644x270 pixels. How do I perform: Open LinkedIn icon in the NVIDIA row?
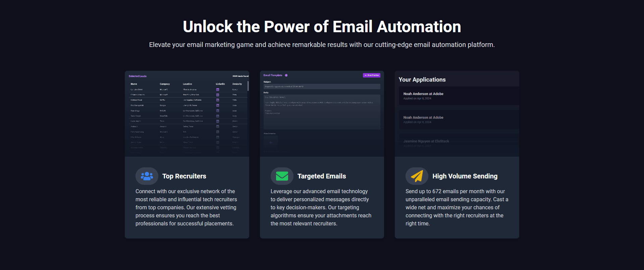pyautogui.click(x=218, y=111)
